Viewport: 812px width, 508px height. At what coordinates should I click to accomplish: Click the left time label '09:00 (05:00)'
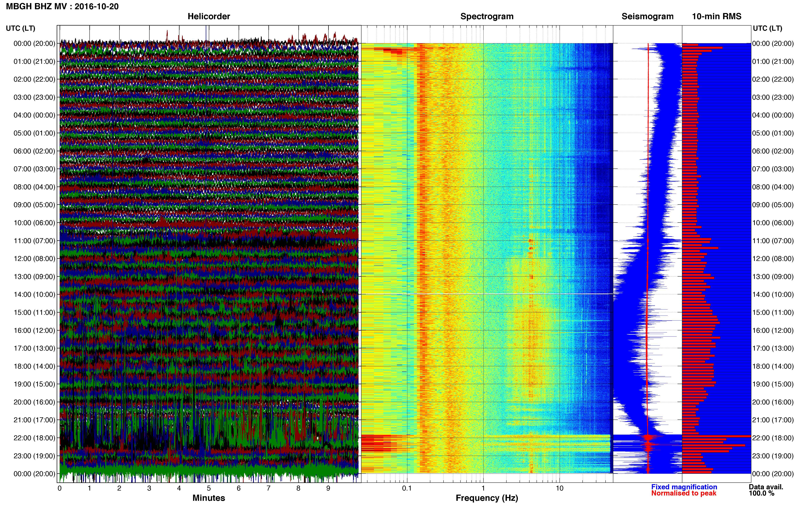34,205
